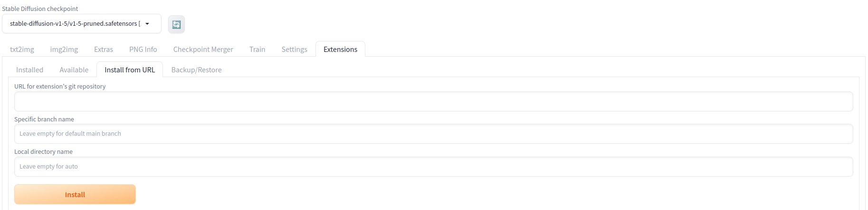Image resolution: width=868 pixels, height=210 pixels.
Task: Click the Specific branch name input
Action: pos(433,134)
